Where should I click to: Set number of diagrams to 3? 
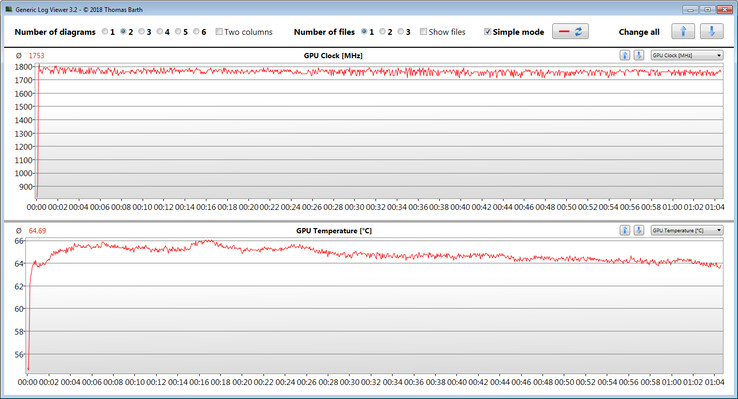[142, 32]
